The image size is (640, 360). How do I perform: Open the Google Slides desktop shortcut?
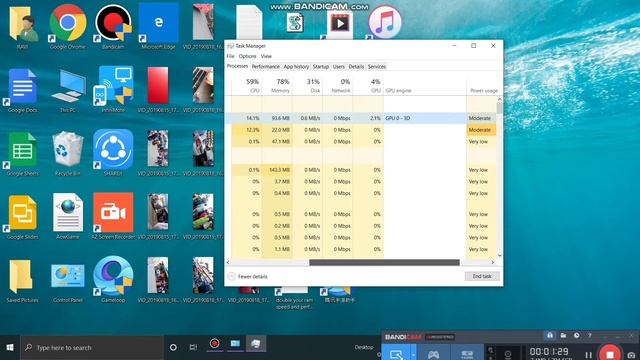(x=22, y=216)
